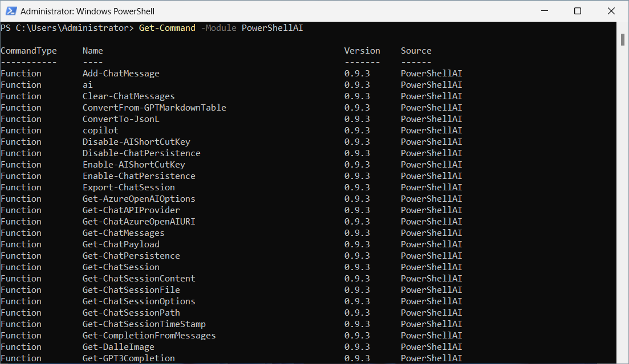This screenshot has width=629, height=364.
Task: Select the Enable-ChatPersistence entry
Action: pyautogui.click(x=139, y=176)
